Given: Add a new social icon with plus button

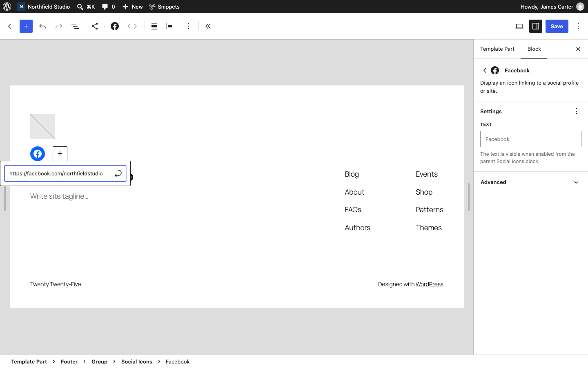Looking at the screenshot, I should point(60,154).
